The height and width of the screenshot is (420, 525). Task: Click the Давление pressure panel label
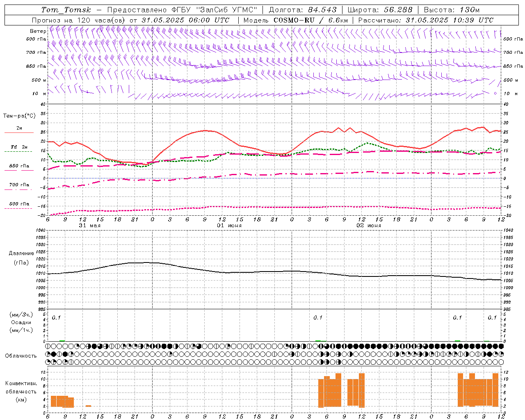pos(21,253)
